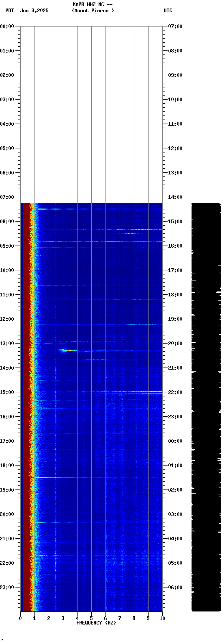Click the 07:00 UTC time label
Screen dimensions: 224x644
(175, 26)
